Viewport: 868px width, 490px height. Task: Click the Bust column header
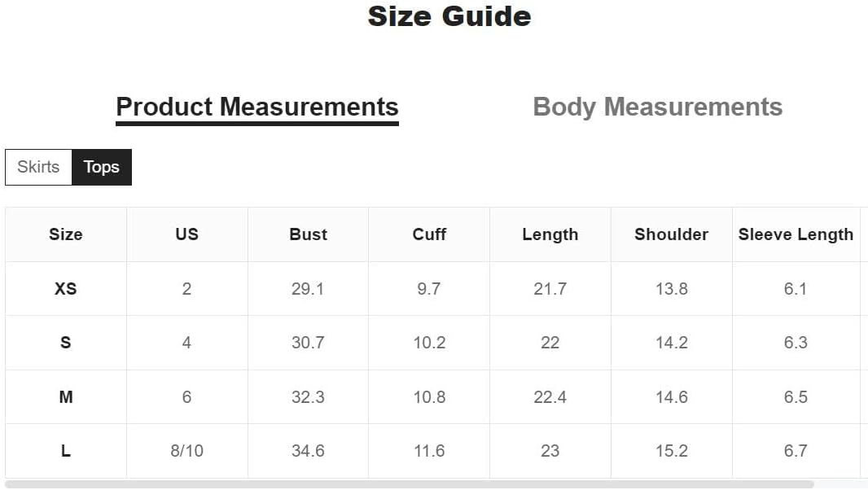tap(308, 234)
